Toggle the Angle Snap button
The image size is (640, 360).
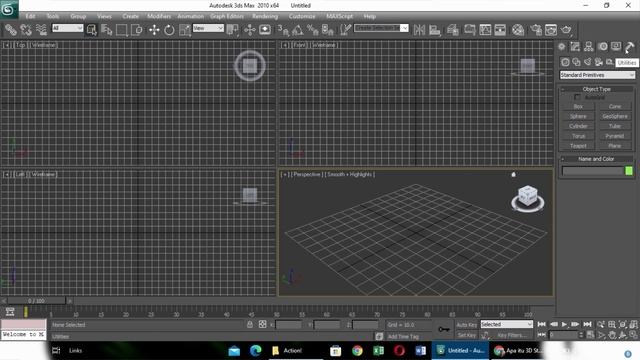298,30
